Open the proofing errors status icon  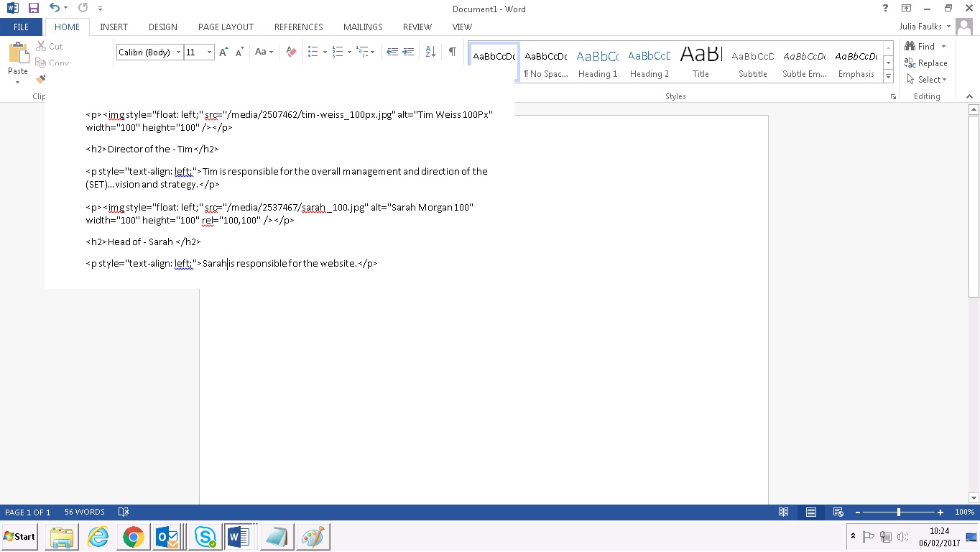123,512
